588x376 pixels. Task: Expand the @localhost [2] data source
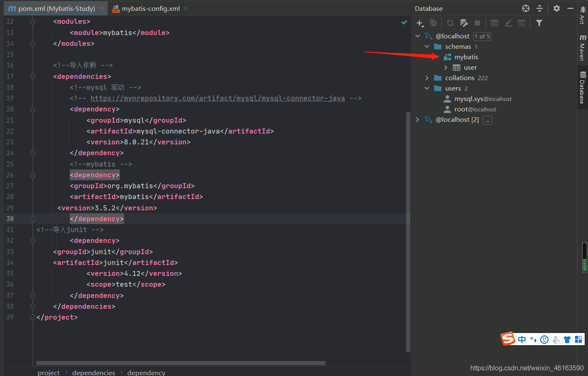pos(418,120)
